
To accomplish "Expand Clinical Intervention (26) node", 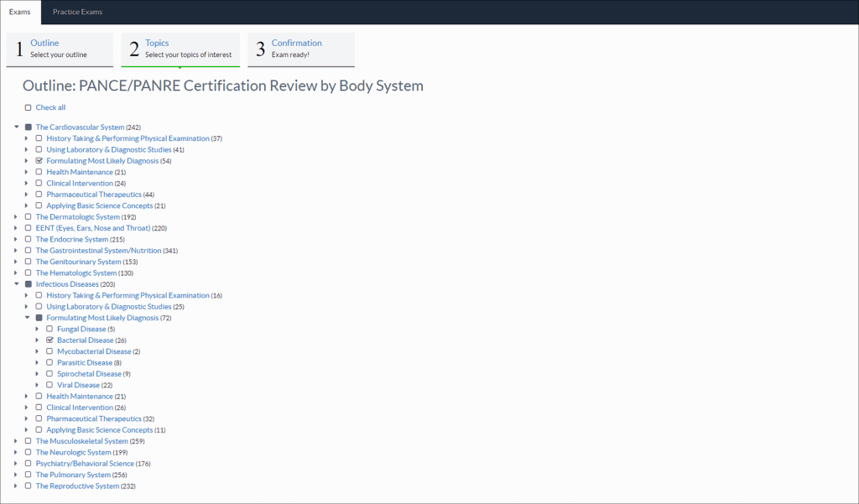I will coord(26,408).
